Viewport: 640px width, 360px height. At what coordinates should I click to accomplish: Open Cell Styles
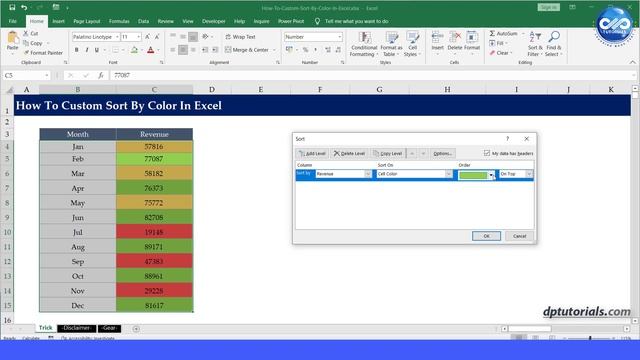[412, 44]
